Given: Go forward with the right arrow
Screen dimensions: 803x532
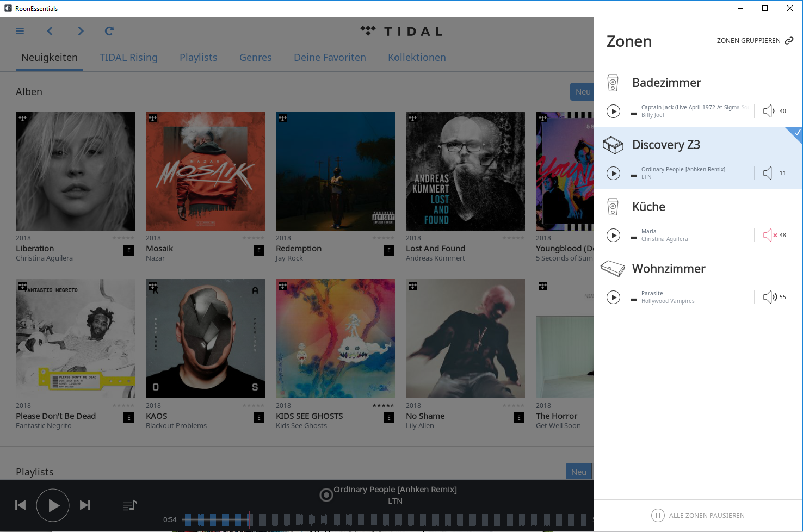Looking at the screenshot, I should coord(81,31).
